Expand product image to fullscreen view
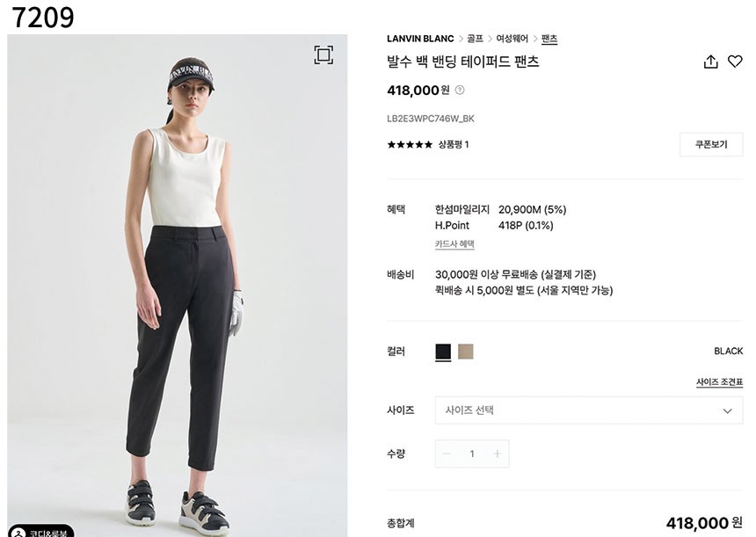The width and height of the screenshot is (756, 537). [323, 55]
